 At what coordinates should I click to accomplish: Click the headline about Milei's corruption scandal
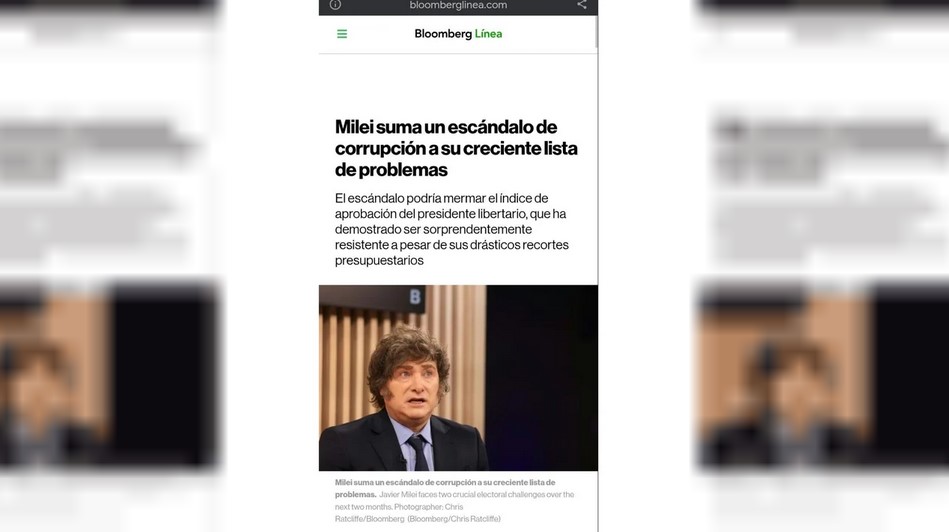(x=456, y=148)
